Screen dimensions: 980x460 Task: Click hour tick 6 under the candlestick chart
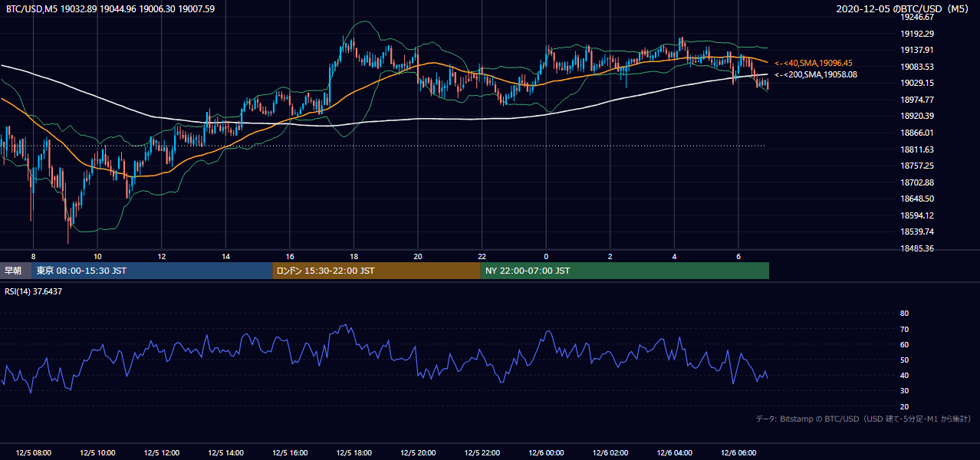pyautogui.click(x=738, y=256)
